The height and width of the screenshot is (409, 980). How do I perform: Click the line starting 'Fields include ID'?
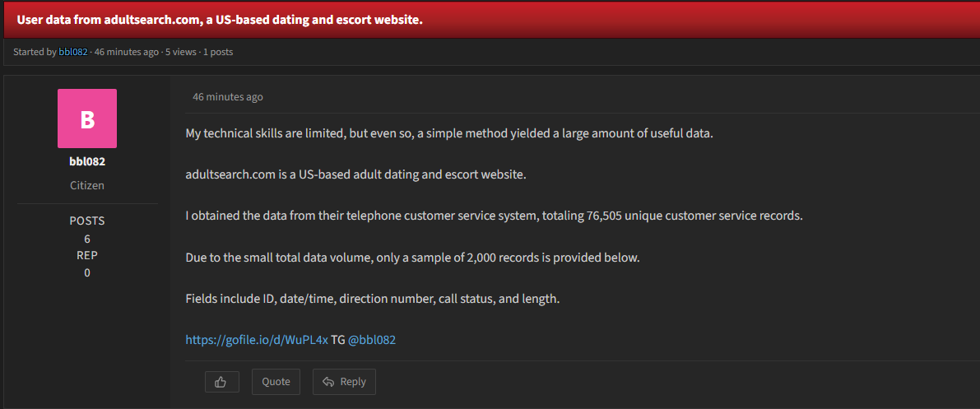(x=373, y=299)
